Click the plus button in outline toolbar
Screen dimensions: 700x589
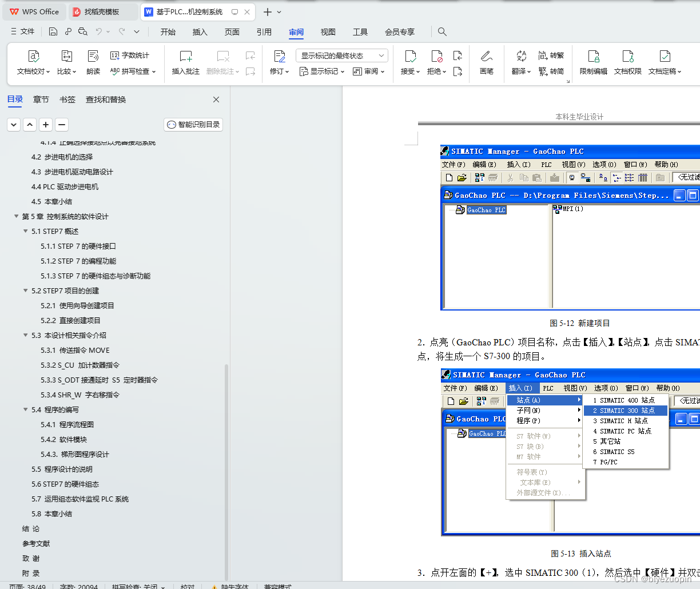click(x=46, y=124)
